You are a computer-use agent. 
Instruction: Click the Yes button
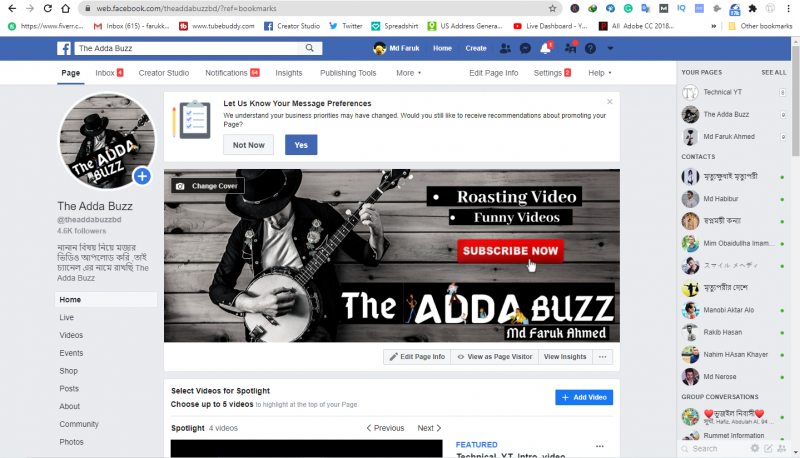tap(301, 145)
